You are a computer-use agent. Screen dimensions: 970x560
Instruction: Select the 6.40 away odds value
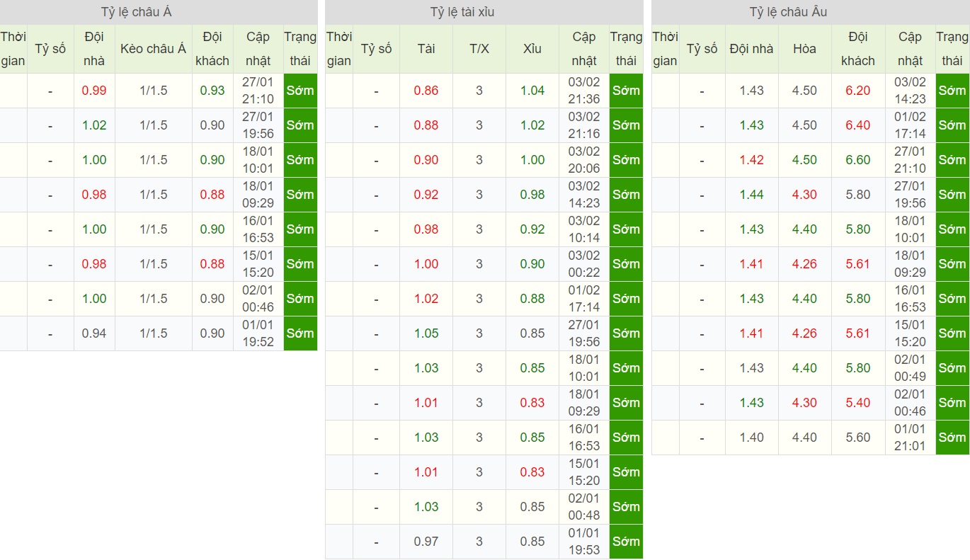[x=858, y=125]
